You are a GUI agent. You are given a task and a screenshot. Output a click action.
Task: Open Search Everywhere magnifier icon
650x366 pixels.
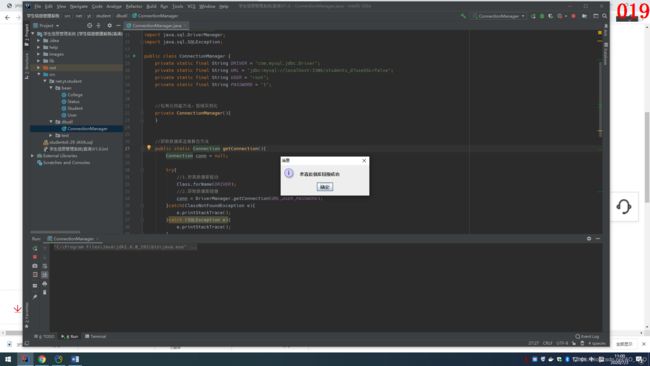click(x=604, y=16)
